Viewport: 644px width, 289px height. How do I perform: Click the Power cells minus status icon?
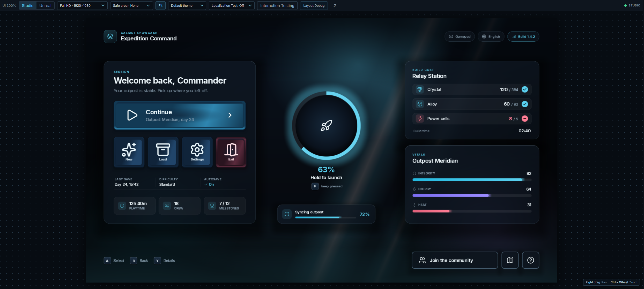[525, 119]
